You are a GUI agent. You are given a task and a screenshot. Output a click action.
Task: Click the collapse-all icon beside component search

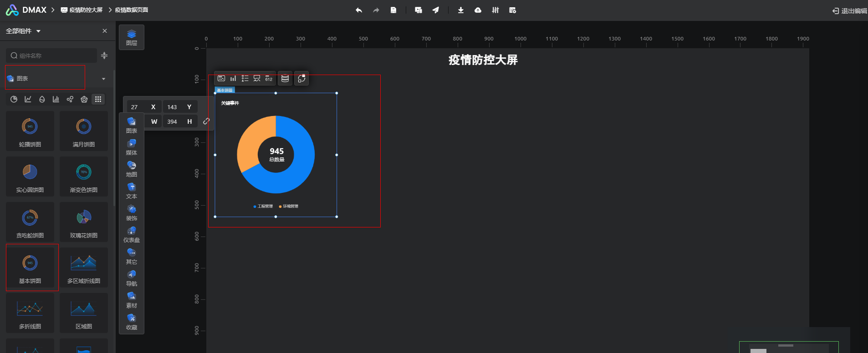pos(104,55)
